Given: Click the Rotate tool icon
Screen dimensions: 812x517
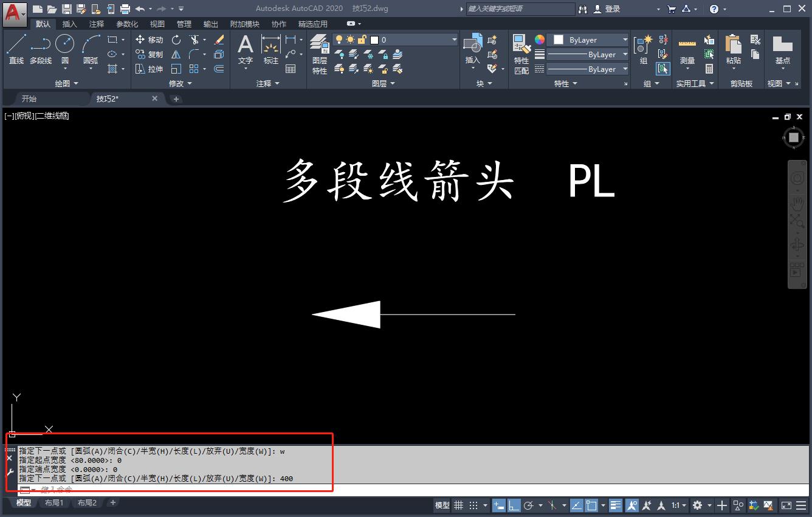Looking at the screenshot, I should pos(176,40).
